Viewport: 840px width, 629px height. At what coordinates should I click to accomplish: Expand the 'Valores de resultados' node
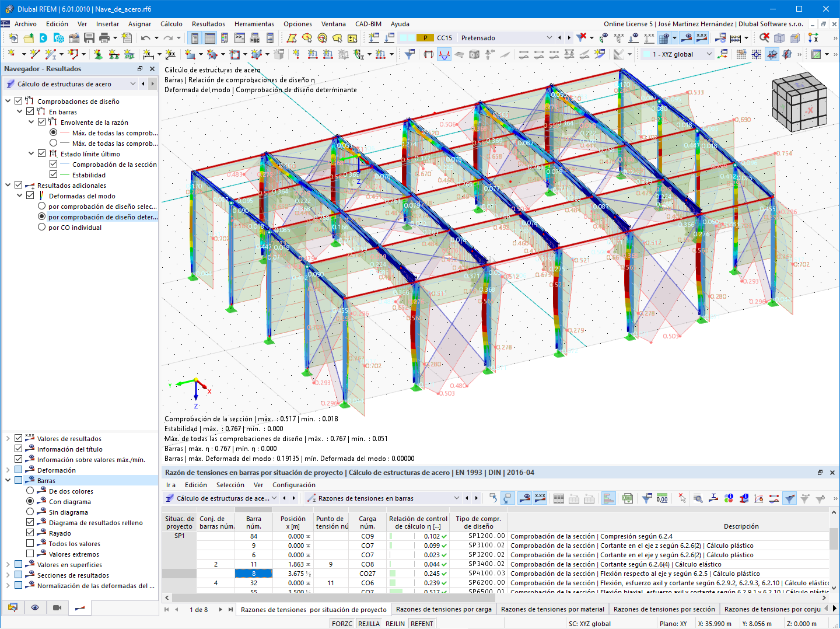[8, 439]
